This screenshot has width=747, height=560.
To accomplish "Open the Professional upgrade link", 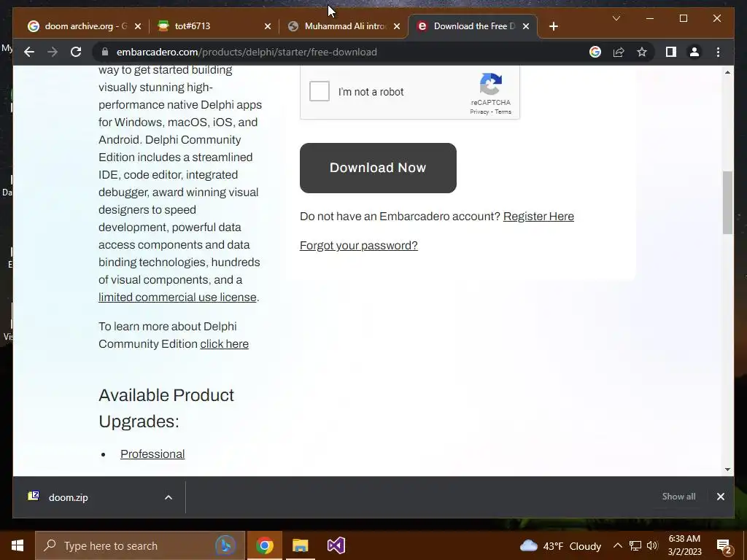I will pyautogui.click(x=152, y=454).
